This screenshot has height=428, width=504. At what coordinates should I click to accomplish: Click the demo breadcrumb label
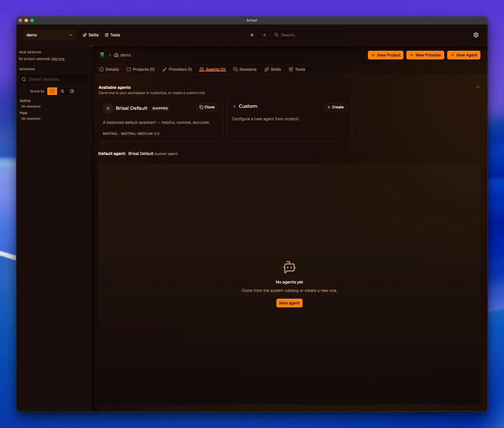click(x=126, y=55)
